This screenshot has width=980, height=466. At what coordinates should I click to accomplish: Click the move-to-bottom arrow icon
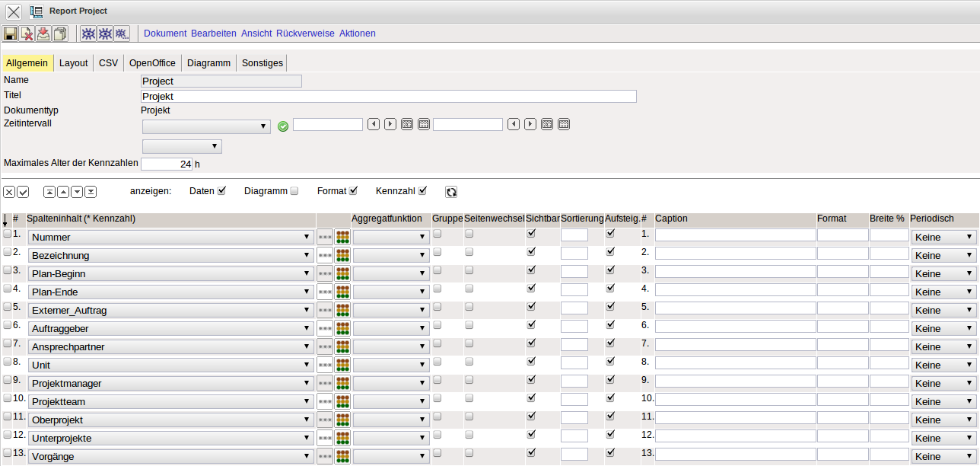tap(91, 192)
